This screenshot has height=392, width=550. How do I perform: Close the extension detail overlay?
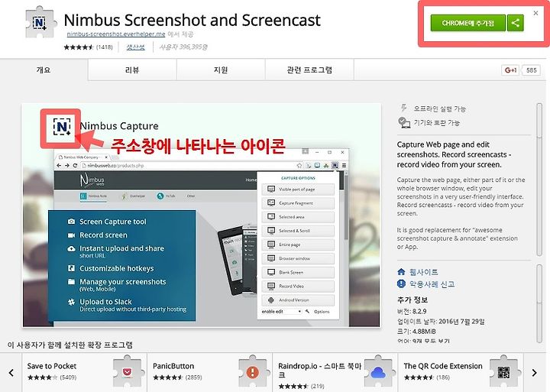coord(535,13)
